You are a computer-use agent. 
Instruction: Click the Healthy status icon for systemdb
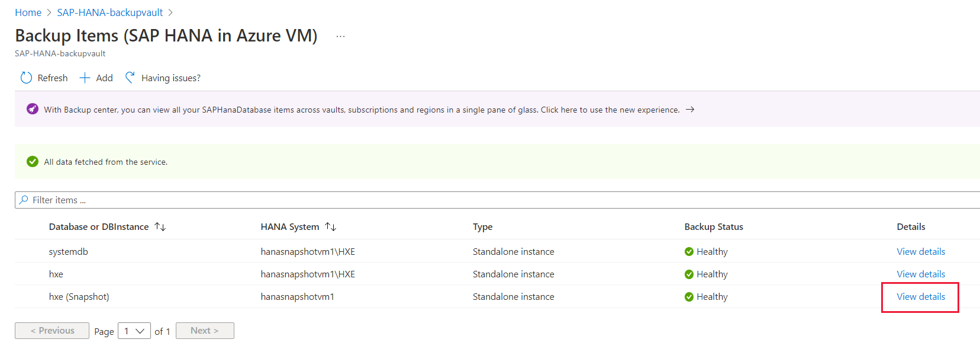[689, 252]
